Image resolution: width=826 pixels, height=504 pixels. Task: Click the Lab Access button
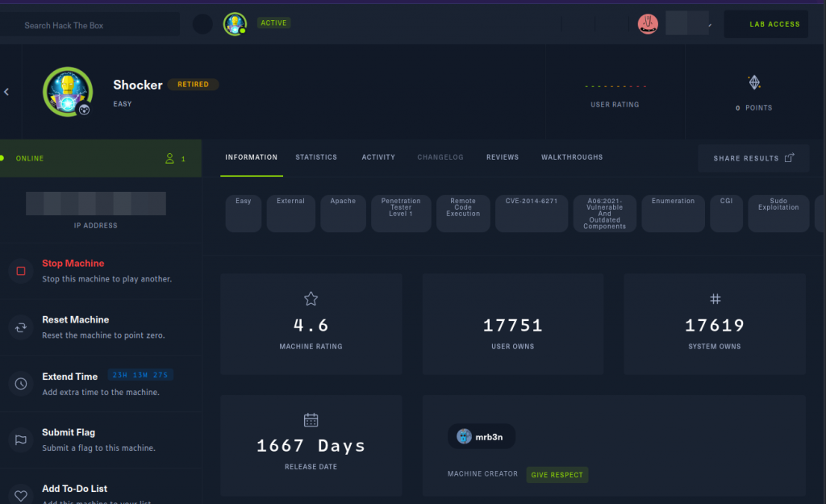point(774,24)
